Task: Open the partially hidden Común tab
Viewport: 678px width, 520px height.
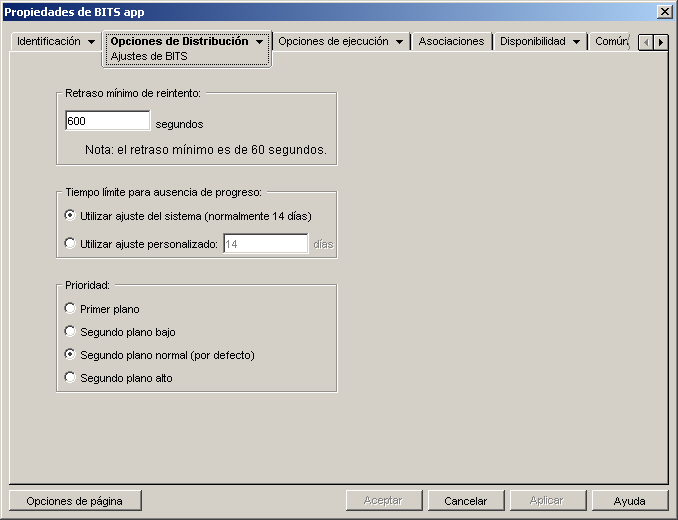Action: click(611, 41)
